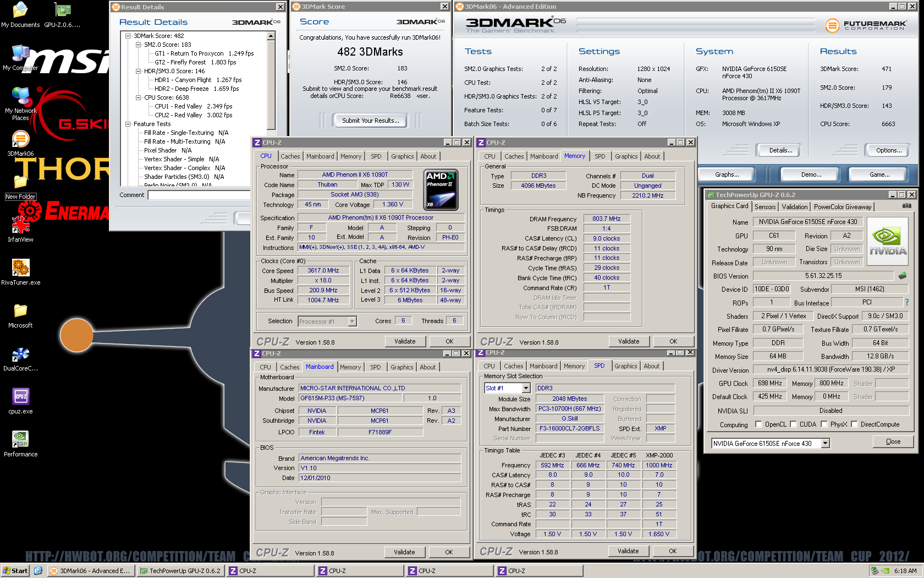Switch to the Validation tab in GPU-Z
This screenshot has width=924, height=578.
[x=795, y=207]
